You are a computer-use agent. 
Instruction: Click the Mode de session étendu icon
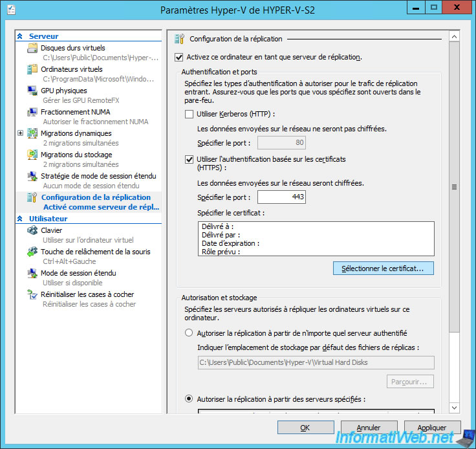click(x=32, y=273)
